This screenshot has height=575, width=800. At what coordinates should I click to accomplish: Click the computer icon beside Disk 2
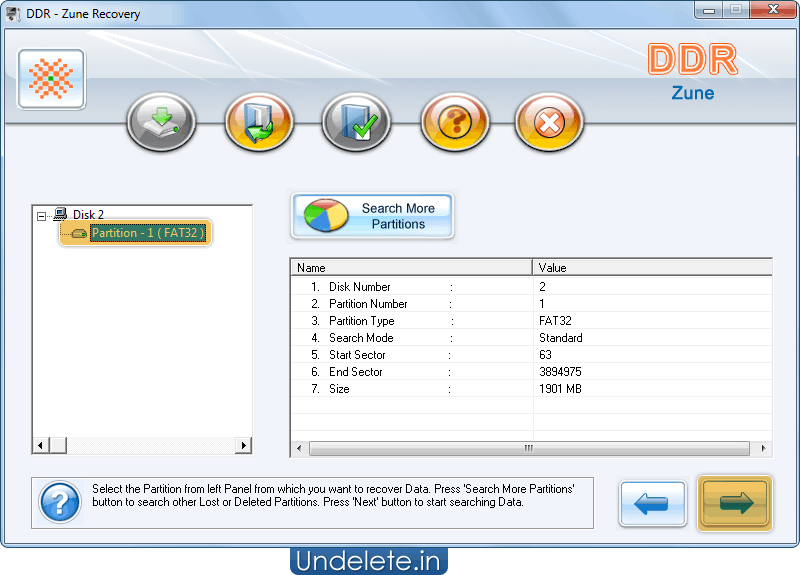click(60, 214)
